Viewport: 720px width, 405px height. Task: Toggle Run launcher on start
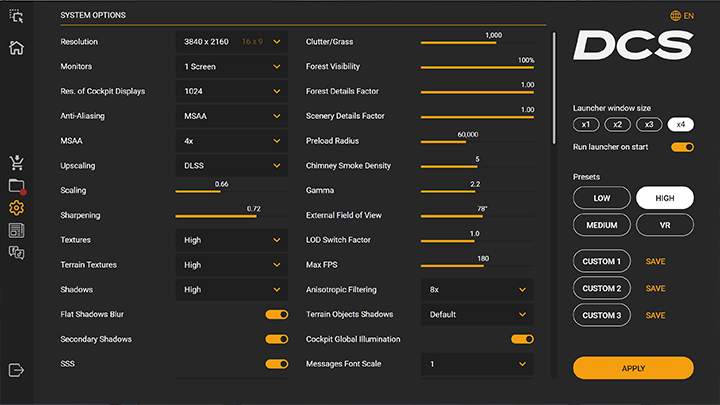pyautogui.click(x=682, y=147)
